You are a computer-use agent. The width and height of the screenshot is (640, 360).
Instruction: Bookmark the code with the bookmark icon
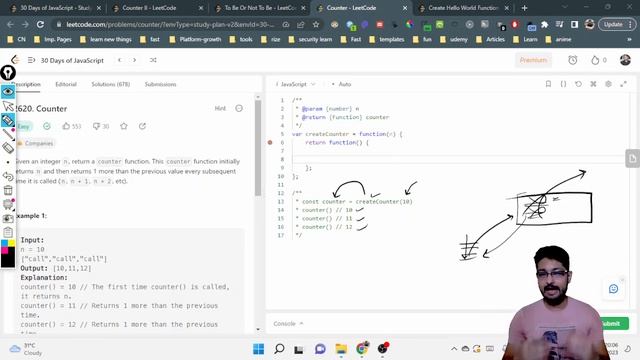[548, 84]
